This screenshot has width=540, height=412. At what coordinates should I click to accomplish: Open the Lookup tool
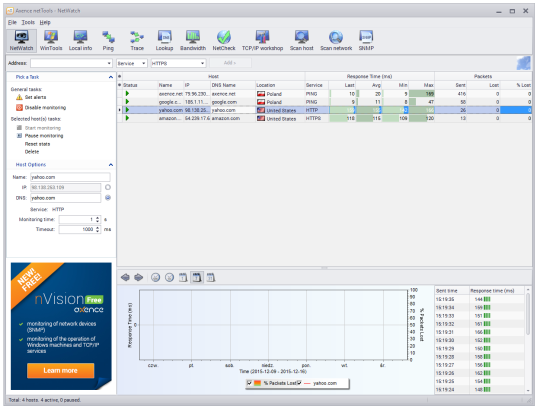[x=164, y=41]
